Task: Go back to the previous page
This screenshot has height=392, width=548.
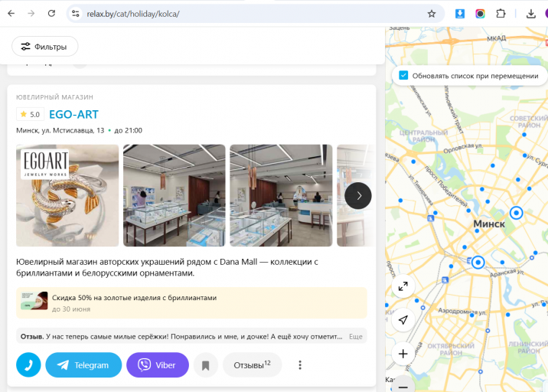Action: 11,14
